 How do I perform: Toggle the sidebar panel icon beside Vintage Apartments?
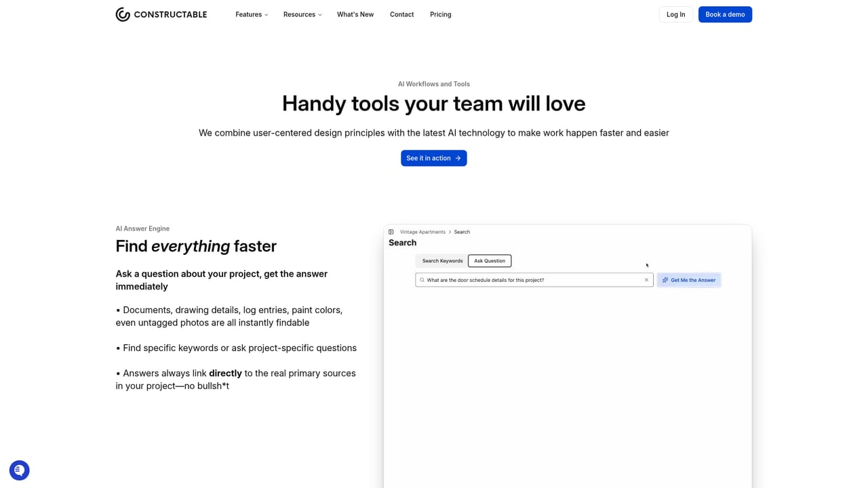391,232
